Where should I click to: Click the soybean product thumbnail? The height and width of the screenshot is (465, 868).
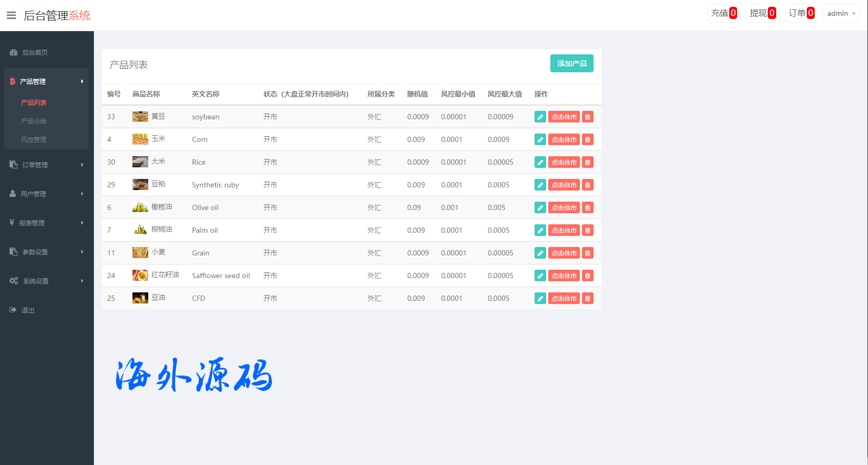140,117
